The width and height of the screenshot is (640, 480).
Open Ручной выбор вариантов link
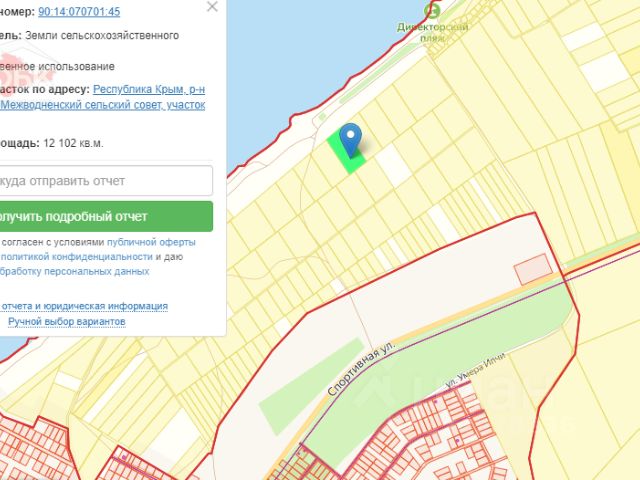pyautogui.click(x=67, y=322)
